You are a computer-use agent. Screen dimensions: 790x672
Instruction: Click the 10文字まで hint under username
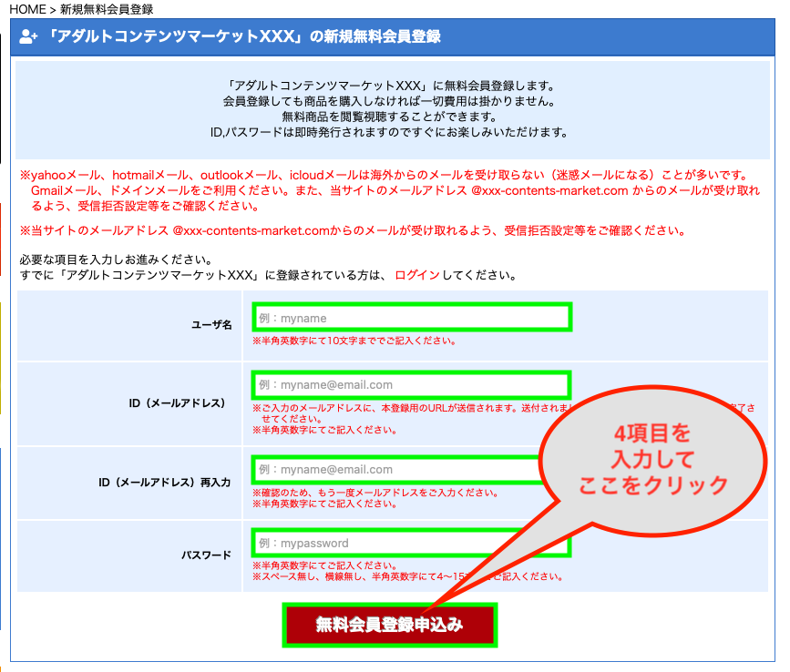pos(354,341)
